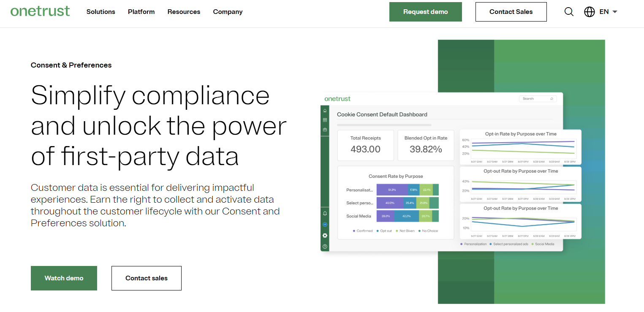Screen dimensions: 644x312
Task: Click the Cookie Consent Default Dashboard title
Action: click(382, 114)
